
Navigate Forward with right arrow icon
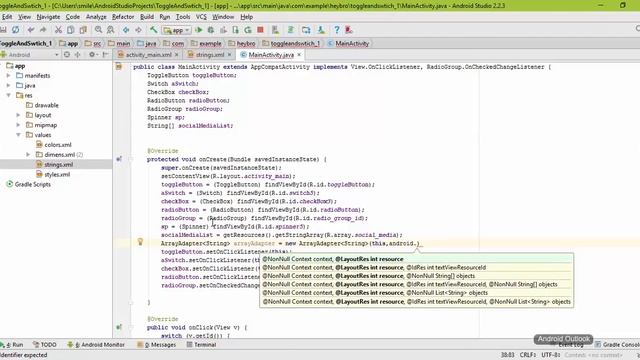(138, 30)
